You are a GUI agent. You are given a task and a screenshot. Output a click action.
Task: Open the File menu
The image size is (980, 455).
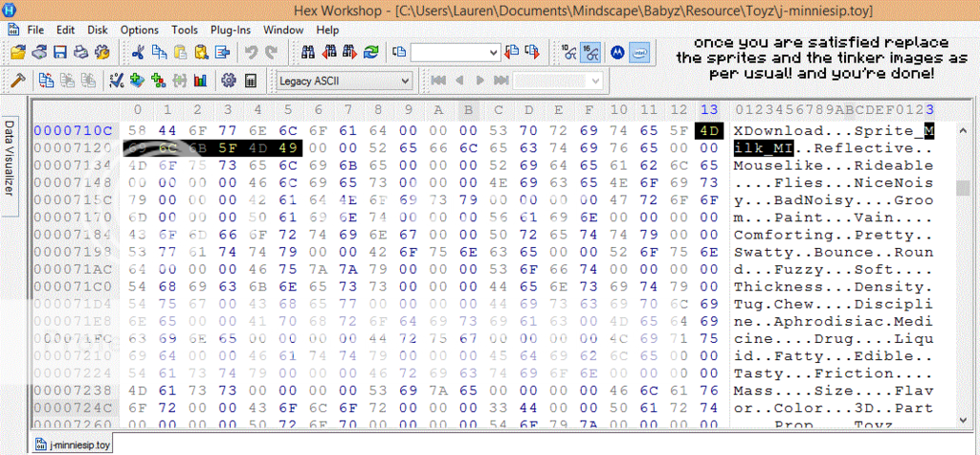(x=35, y=30)
